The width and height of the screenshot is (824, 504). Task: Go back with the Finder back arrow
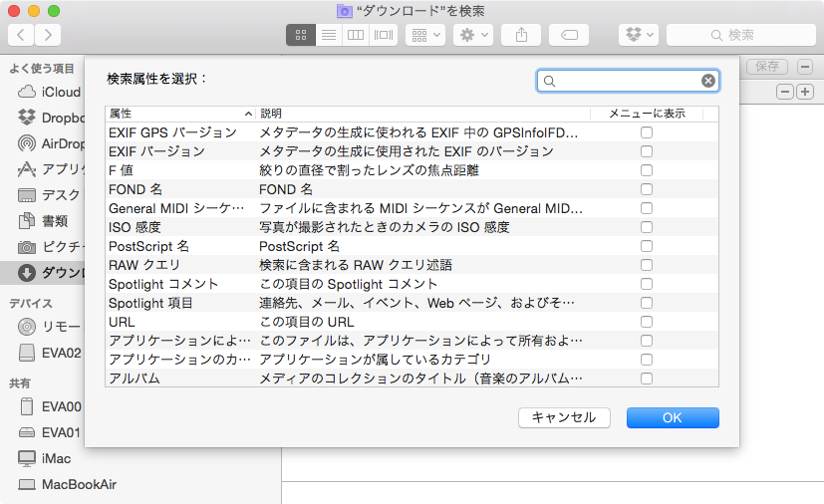click(x=21, y=35)
